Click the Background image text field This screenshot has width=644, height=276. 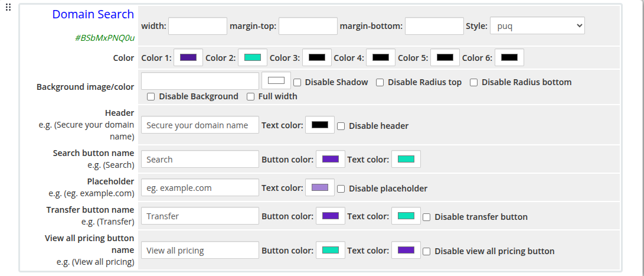point(200,81)
